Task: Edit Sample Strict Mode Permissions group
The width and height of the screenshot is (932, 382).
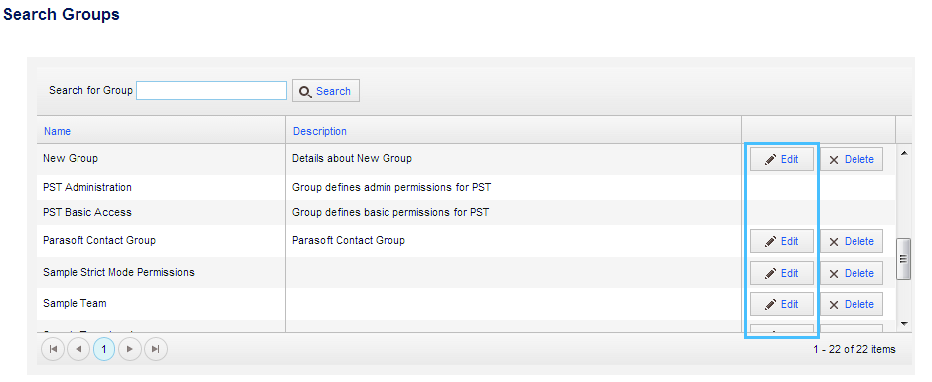Action: 782,273
